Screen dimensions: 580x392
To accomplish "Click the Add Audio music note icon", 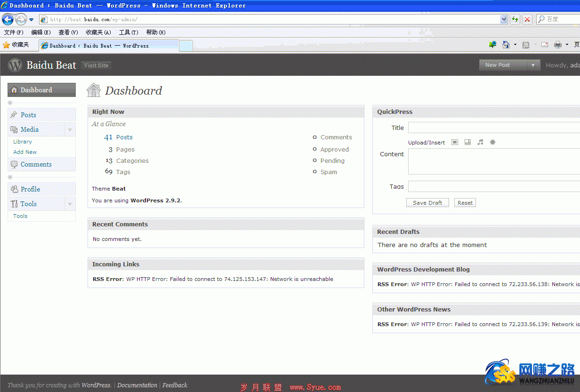I will click(x=480, y=142).
